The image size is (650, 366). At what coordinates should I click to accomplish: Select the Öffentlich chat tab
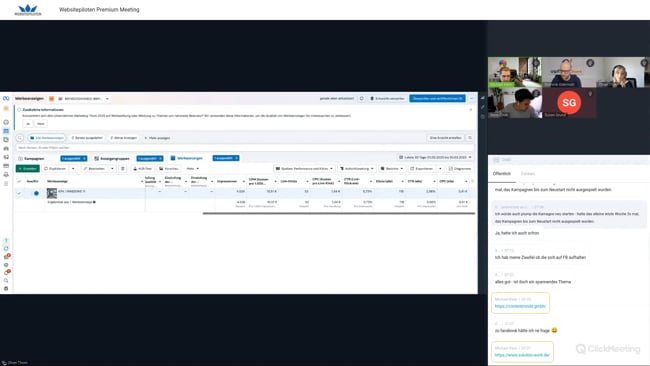[502, 174]
